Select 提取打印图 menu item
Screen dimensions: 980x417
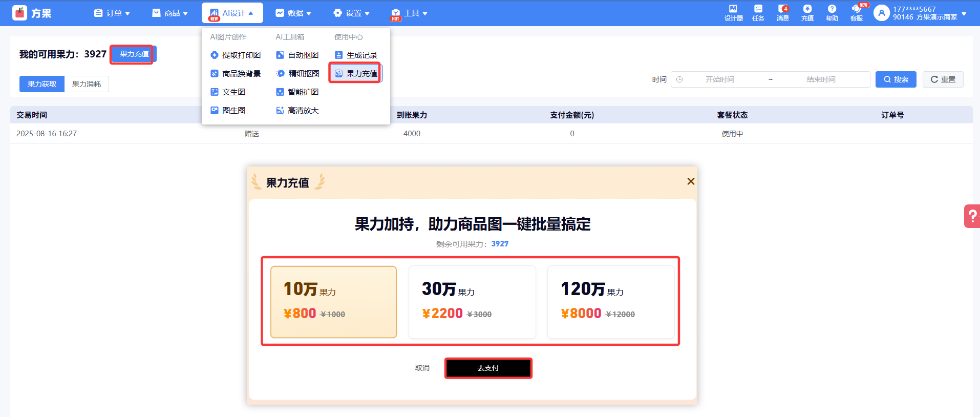[236, 55]
